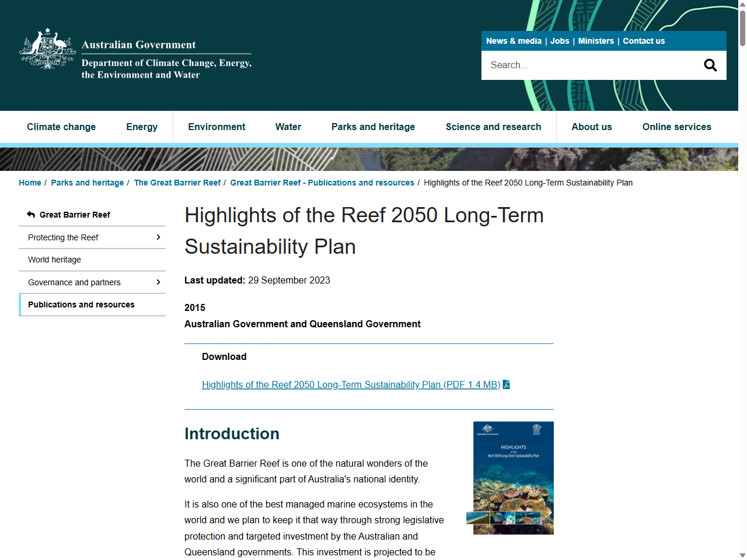This screenshot has height=560, width=747.
Task: Select the Environment navigation item
Action: [x=217, y=127]
